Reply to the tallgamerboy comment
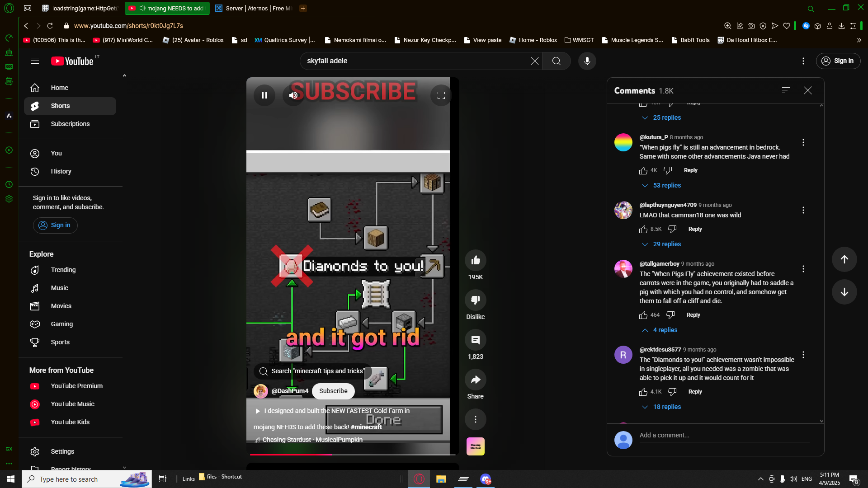The image size is (868, 488). click(x=693, y=315)
